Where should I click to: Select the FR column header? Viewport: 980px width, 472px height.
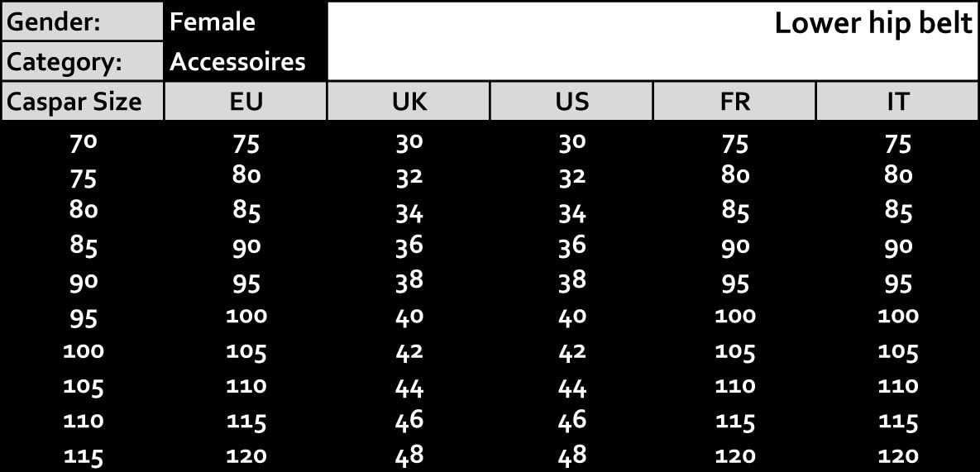(734, 102)
